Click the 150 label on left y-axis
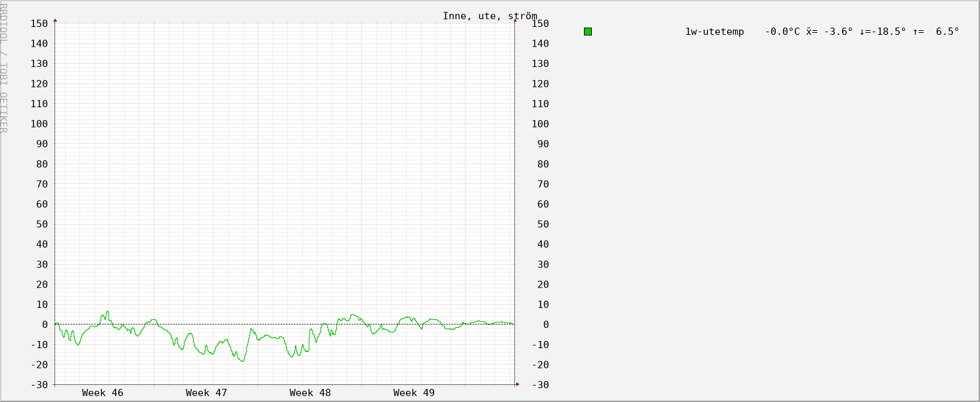The width and height of the screenshot is (980, 402). tap(39, 24)
